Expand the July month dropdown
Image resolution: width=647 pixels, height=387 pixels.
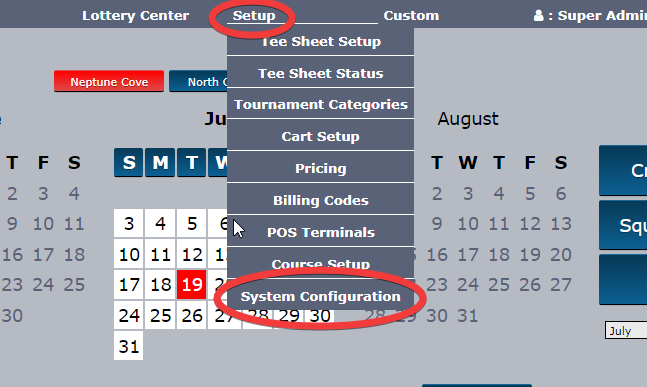point(626,330)
